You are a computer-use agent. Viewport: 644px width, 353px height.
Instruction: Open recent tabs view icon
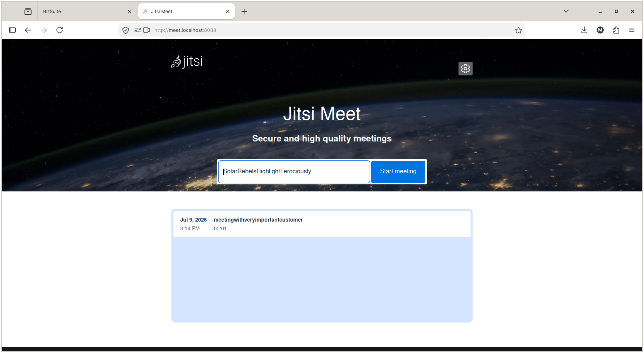click(x=28, y=11)
